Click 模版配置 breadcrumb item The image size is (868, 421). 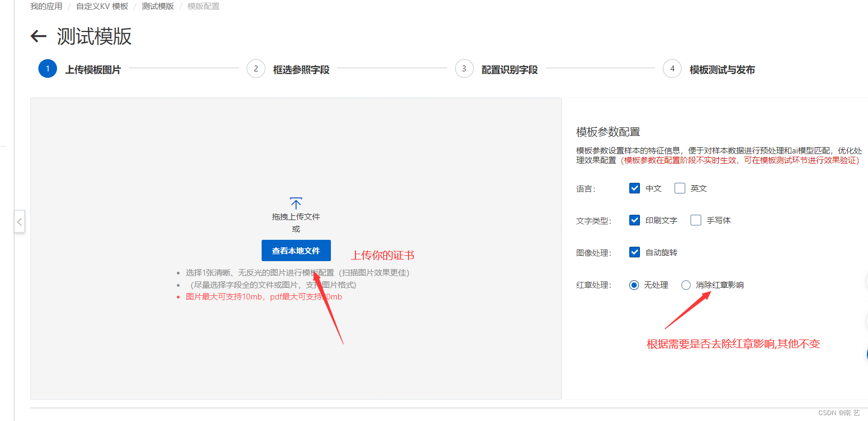tap(204, 6)
